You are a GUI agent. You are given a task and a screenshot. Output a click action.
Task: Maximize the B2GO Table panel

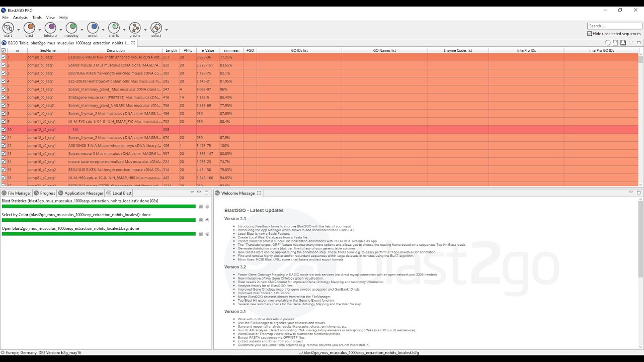click(639, 43)
